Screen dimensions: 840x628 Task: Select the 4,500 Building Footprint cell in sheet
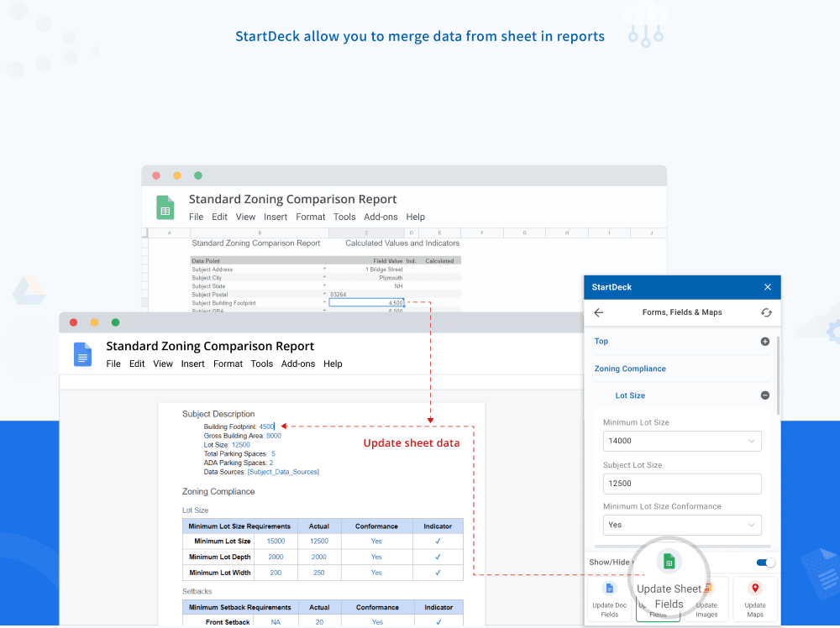pyautogui.click(x=366, y=303)
